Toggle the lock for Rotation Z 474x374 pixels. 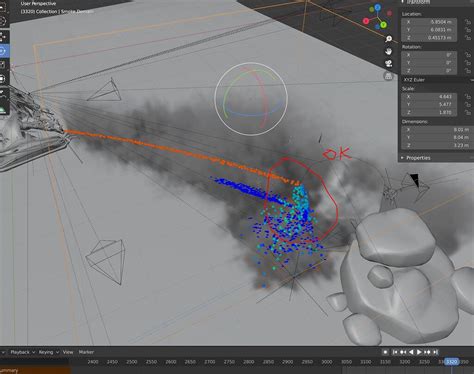coord(468,71)
